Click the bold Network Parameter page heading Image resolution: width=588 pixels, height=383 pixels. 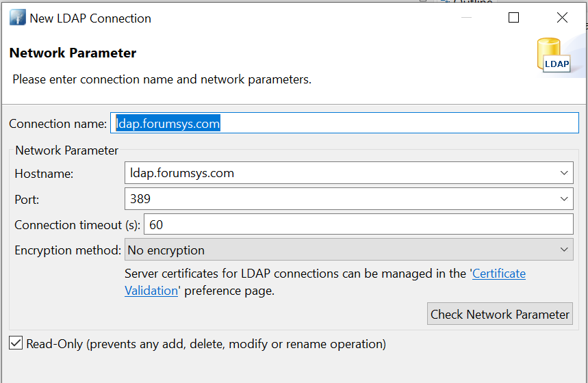coord(73,53)
